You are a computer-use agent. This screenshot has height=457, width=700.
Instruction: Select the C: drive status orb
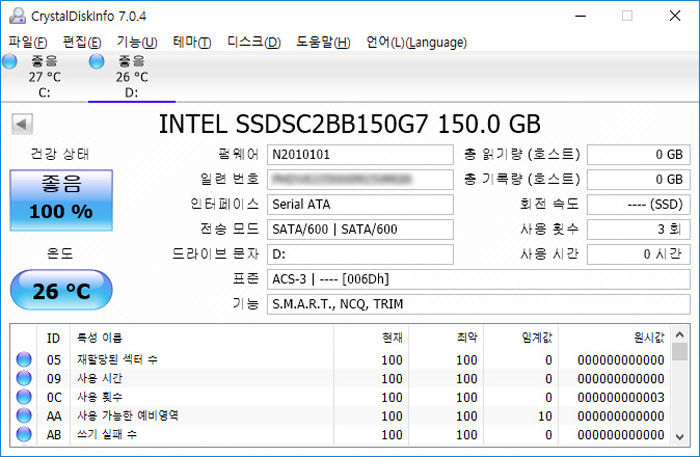click(9, 61)
